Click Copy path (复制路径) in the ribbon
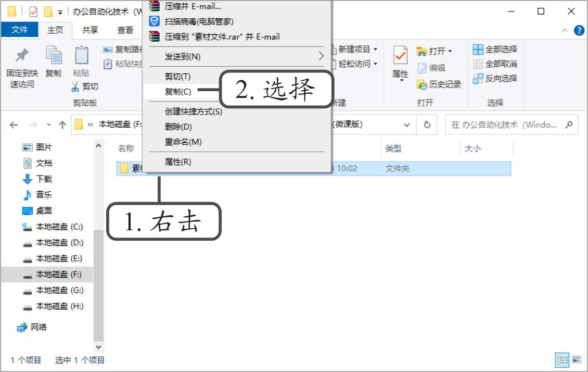This screenshot has height=372, width=588. (123, 49)
